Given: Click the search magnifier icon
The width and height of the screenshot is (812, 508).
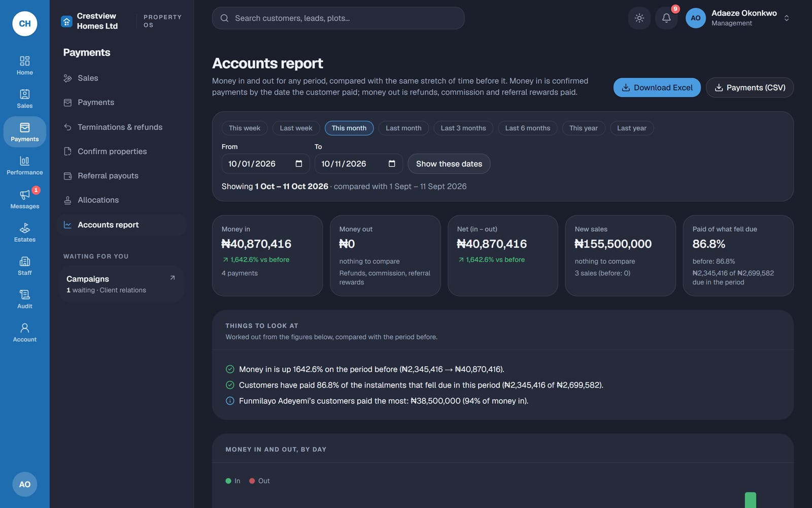Looking at the screenshot, I should pos(224,18).
